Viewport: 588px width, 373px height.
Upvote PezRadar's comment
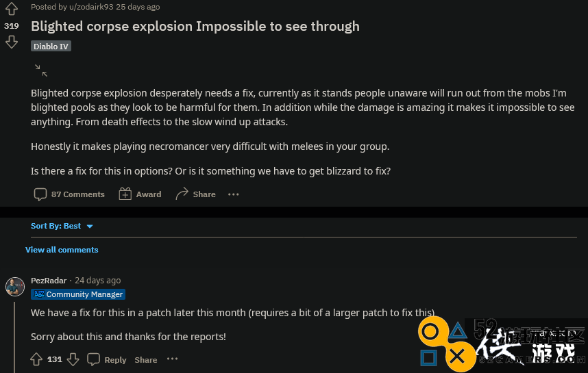coord(36,359)
